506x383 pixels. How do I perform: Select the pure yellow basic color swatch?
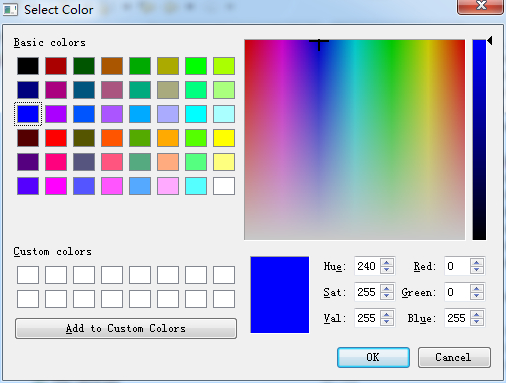(x=224, y=138)
